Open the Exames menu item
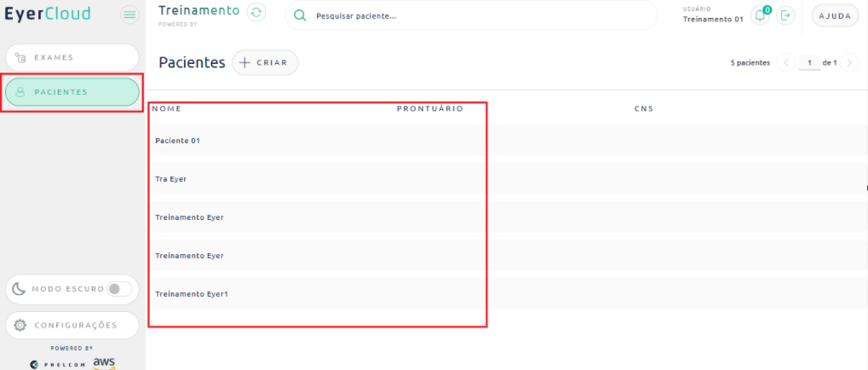This screenshot has height=370, width=868. tap(72, 58)
